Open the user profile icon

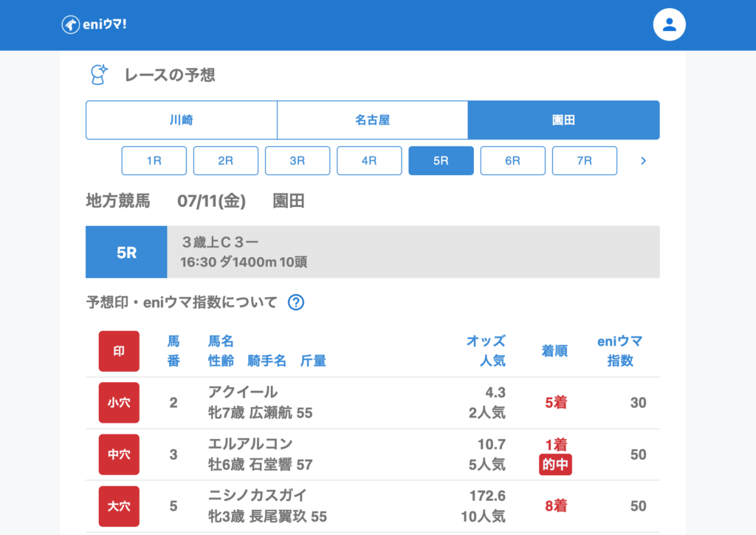(669, 24)
